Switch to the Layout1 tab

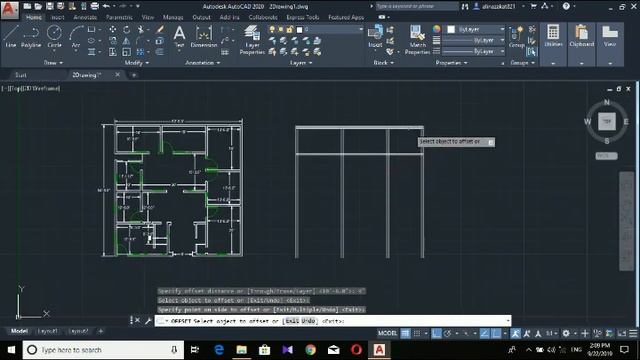(x=47, y=331)
